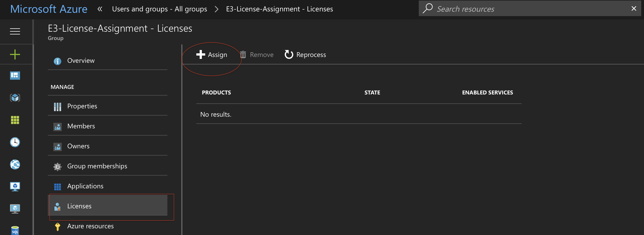The height and width of the screenshot is (235, 644).
Task: Click the Group memberships gear icon
Action: [x=58, y=167]
